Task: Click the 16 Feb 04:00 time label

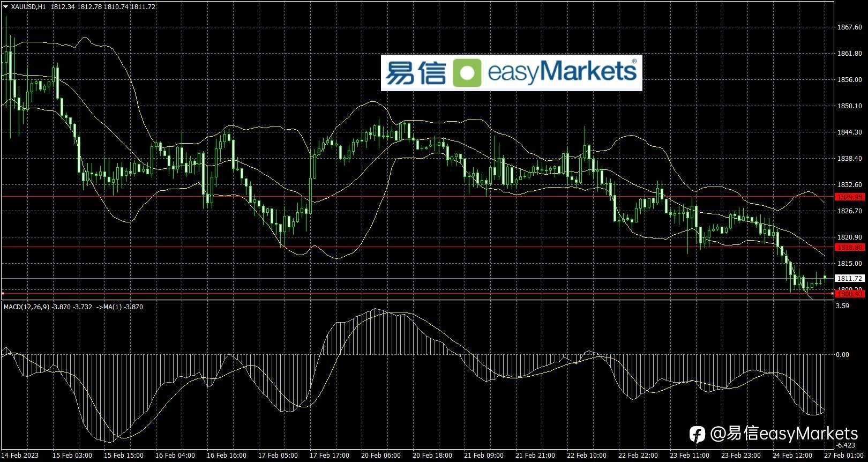Action: pyautogui.click(x=175, y=456)
